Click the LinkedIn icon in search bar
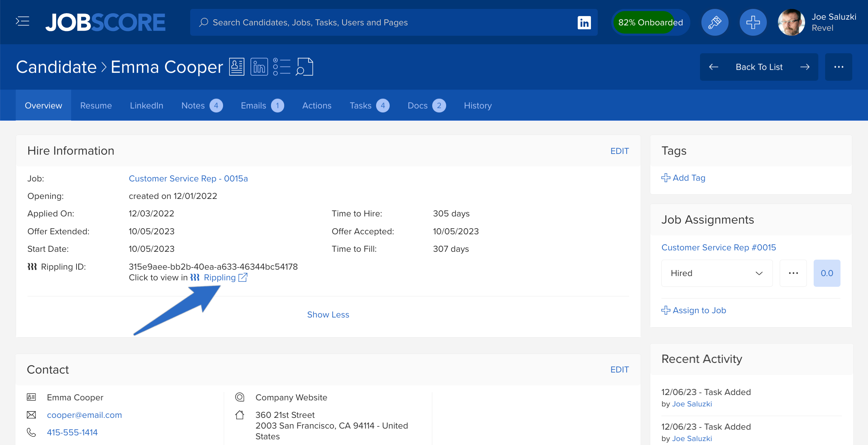 click(584, 22)
